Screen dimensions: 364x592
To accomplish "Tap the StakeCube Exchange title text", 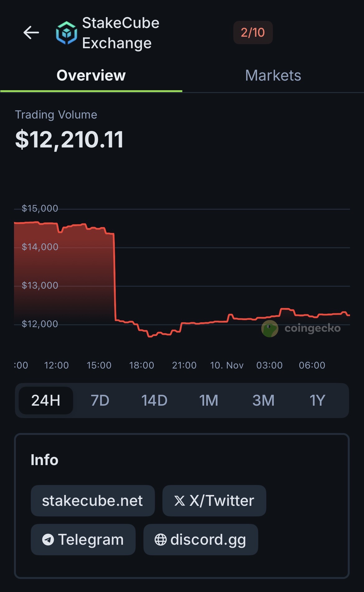I will click(120, 33).
